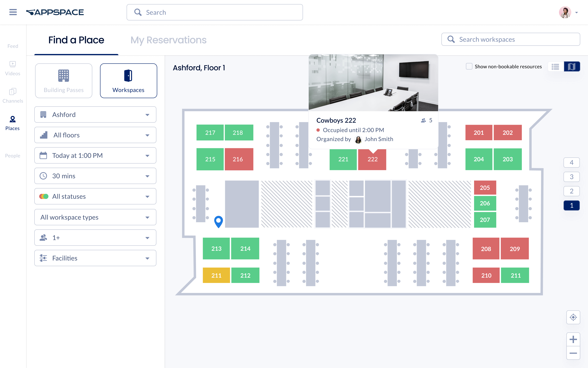Open the 1+ capacity dropdown

tap(95, 238)
